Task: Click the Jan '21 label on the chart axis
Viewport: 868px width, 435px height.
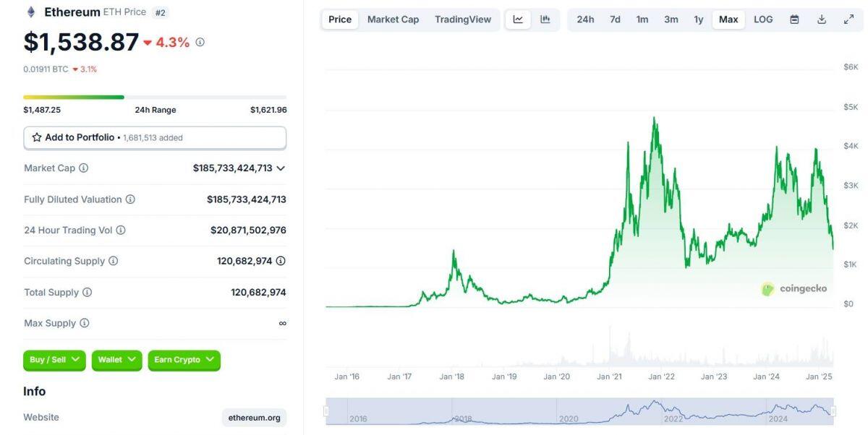Action: pos(609,376)
